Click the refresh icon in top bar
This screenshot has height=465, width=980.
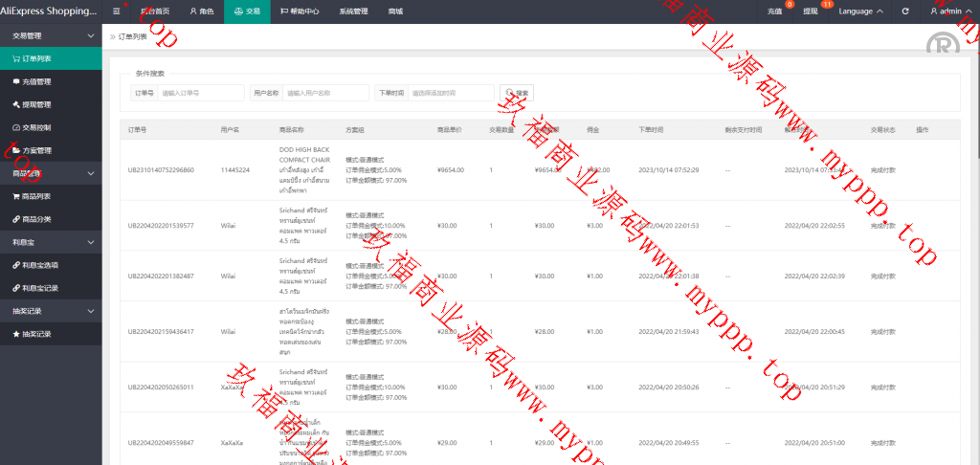coord(905,11)
